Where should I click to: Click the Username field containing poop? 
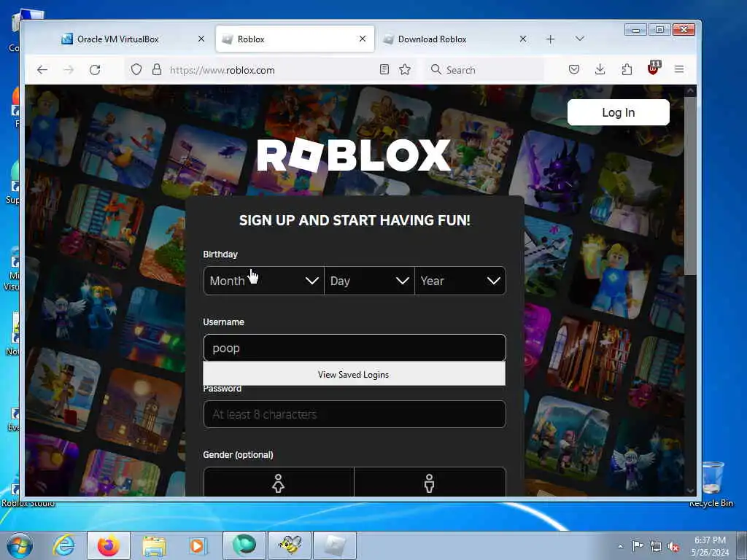pos(355,348)
